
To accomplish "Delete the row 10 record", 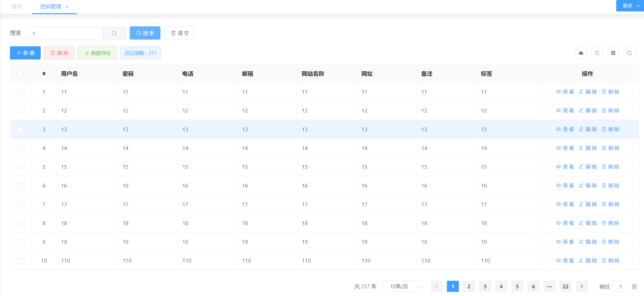I will [x=611, y=261].
